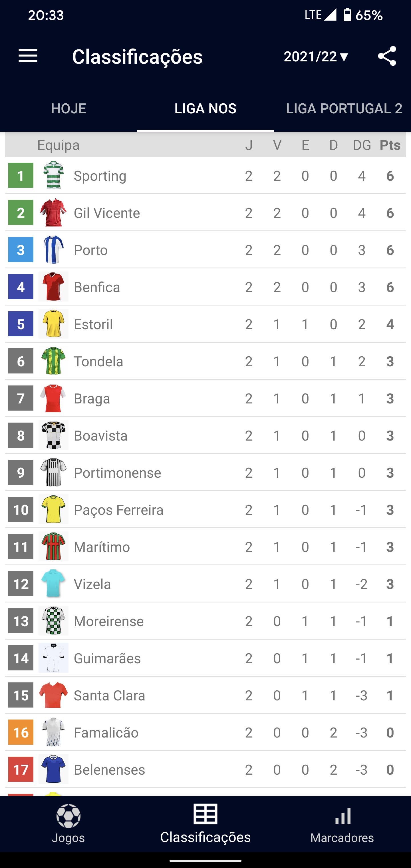Open the Jogos football icon
Viewport: 411px width, 868px height.
click(x=68, y=816)
